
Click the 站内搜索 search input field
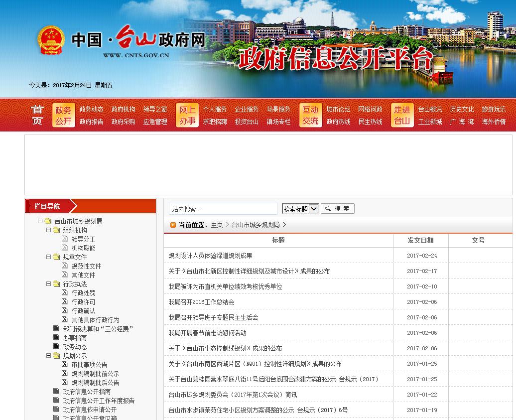[223, 209]
